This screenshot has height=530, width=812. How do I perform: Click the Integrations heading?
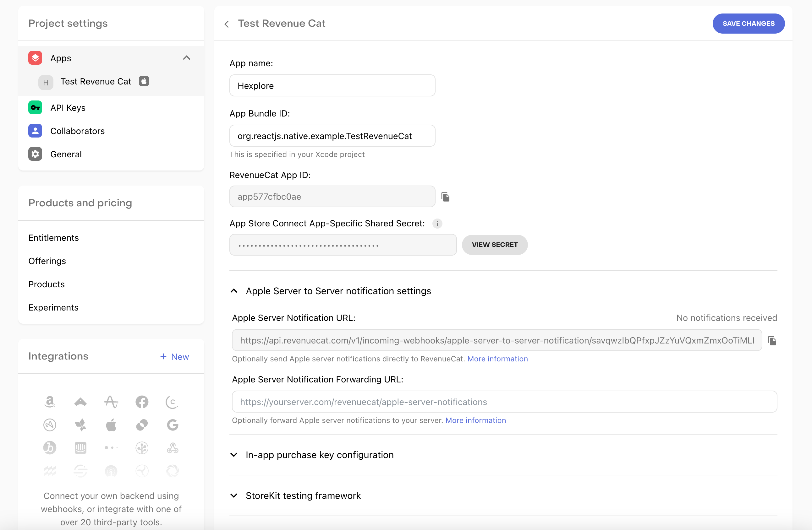click(x=58, y=356)
